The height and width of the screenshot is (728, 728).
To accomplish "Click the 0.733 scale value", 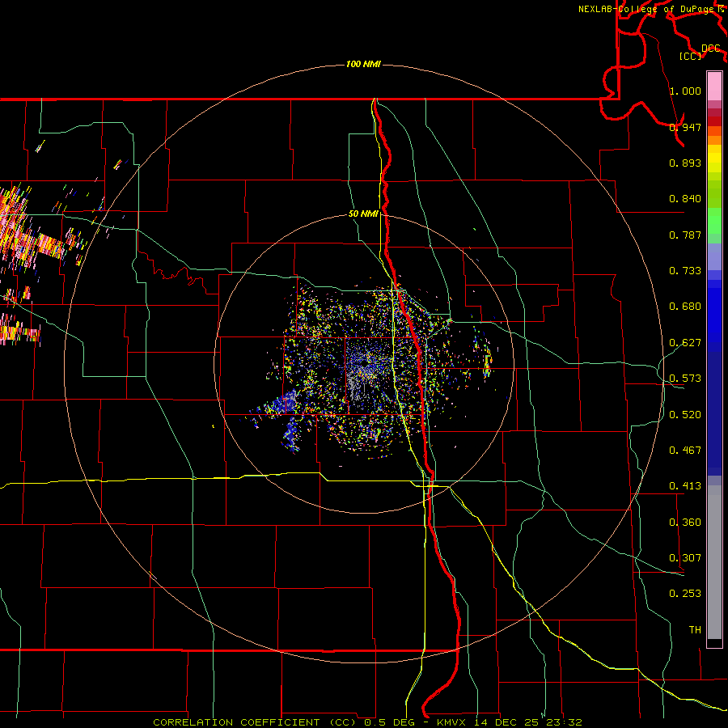I will pyautogui.click(x=685, y=271).
